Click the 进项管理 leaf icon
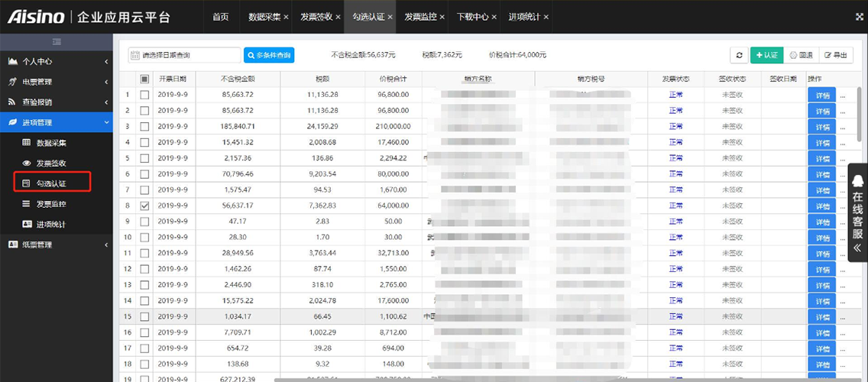 point(13,122)
